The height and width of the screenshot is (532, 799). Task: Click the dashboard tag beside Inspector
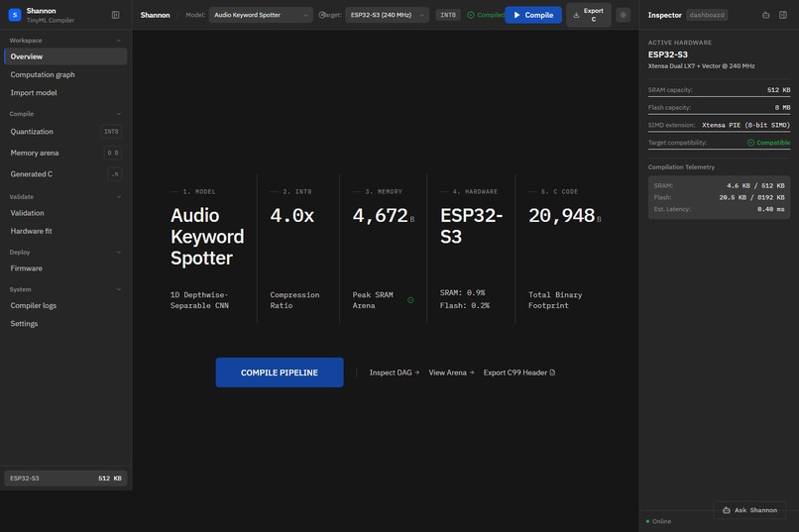(x=707, y=15)
